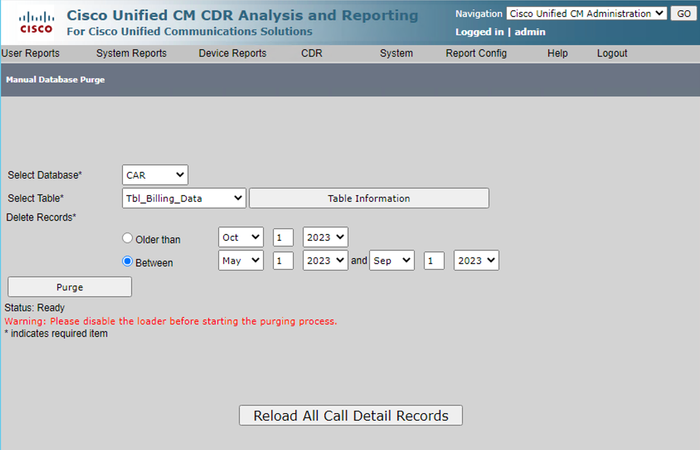Image resolution: width=700 pixels, height=450 pixels.
Task: Click the Logout menu item
Action: (x=612, y=54)
